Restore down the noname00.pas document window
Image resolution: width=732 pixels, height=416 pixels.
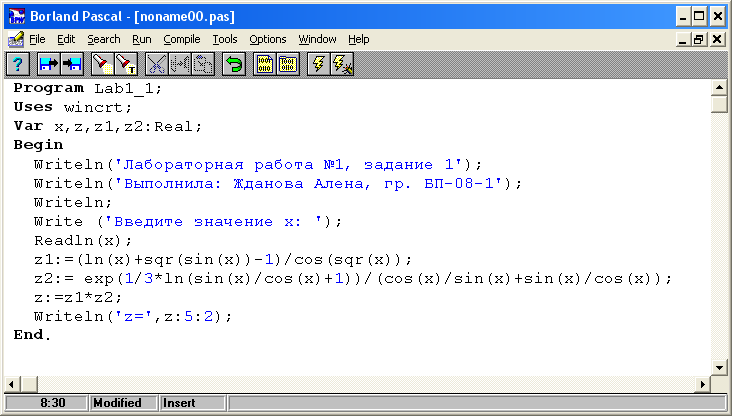(x=698, y=40)
